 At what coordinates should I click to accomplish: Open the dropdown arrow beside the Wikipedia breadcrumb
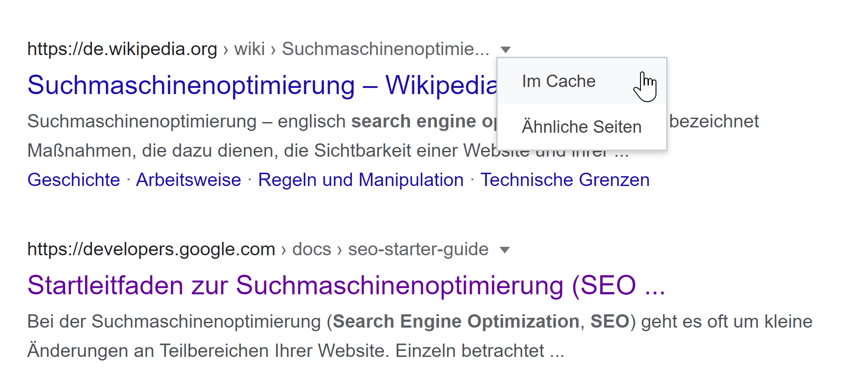pyautogui.click(x=506, y=49)
